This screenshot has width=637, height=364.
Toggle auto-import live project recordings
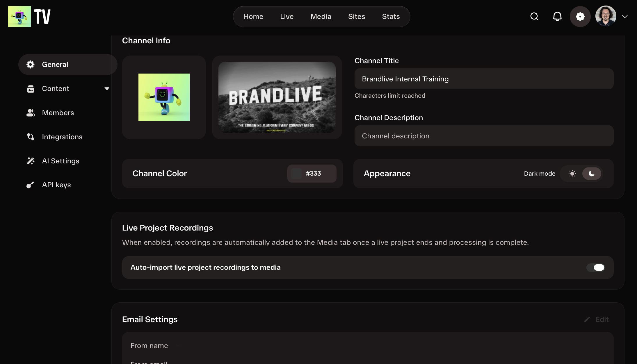[x=596, y=267]
